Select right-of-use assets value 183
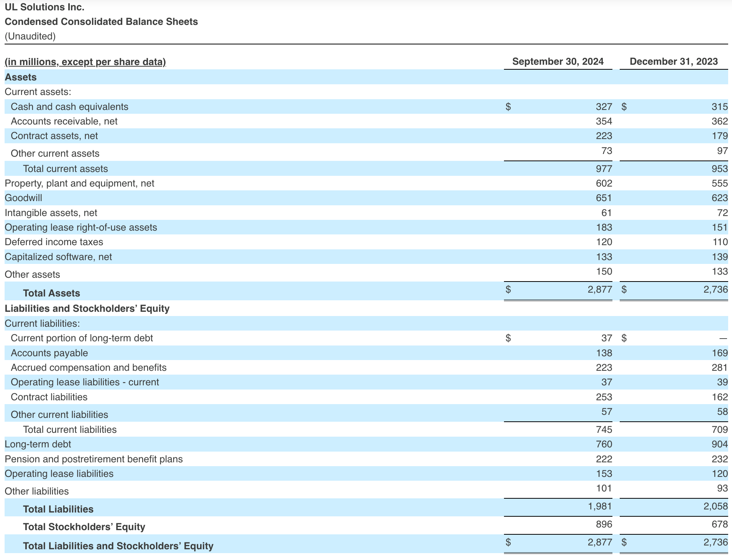 point(604,227)
